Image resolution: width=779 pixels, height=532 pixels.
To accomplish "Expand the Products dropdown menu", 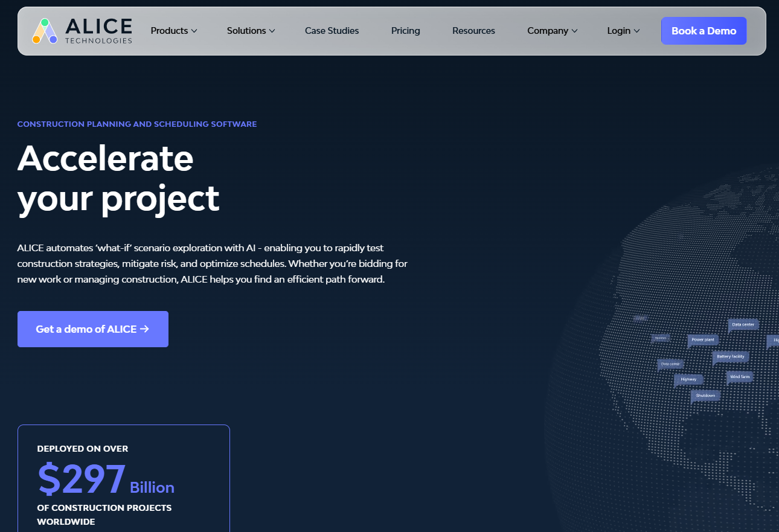I will [174, 31].
